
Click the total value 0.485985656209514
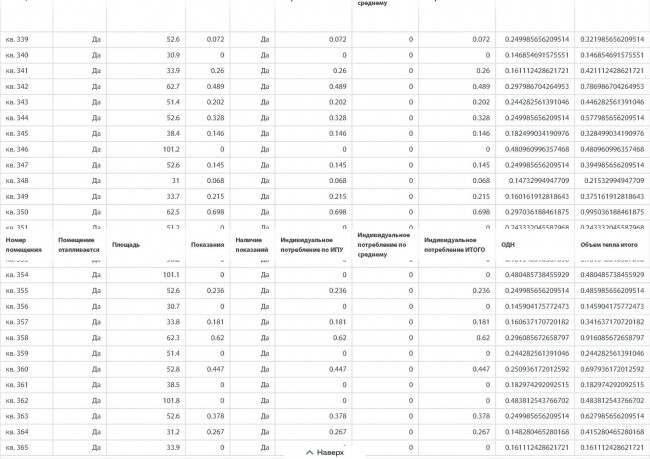(612, 291)
